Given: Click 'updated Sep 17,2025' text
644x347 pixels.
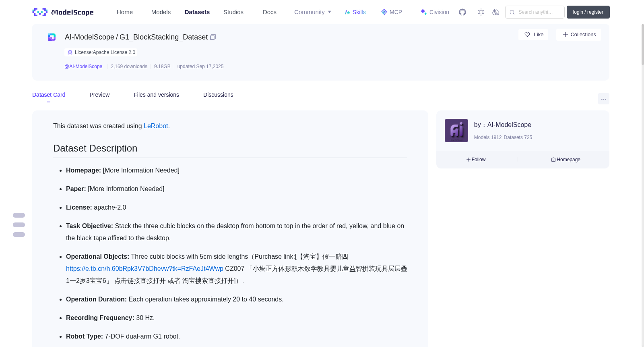Looking at the screenshot, I should (200, 66).
